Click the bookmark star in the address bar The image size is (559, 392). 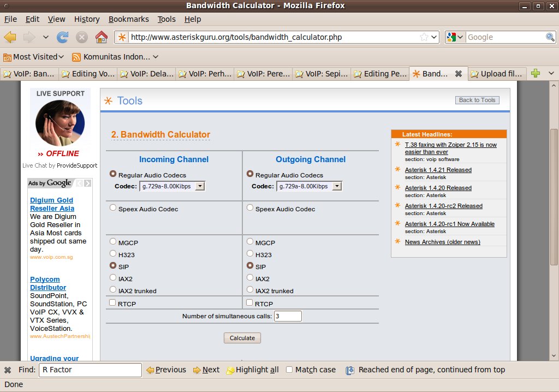point(424,37)
